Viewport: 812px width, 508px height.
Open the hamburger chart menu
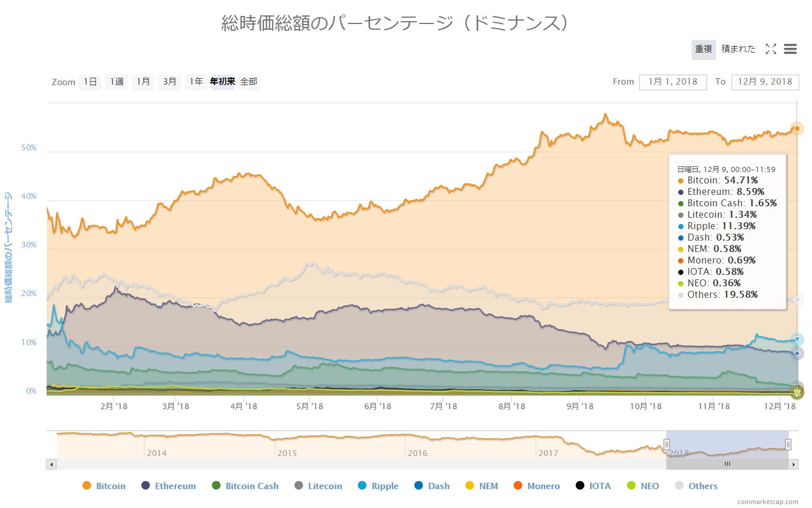click(790, 49)
